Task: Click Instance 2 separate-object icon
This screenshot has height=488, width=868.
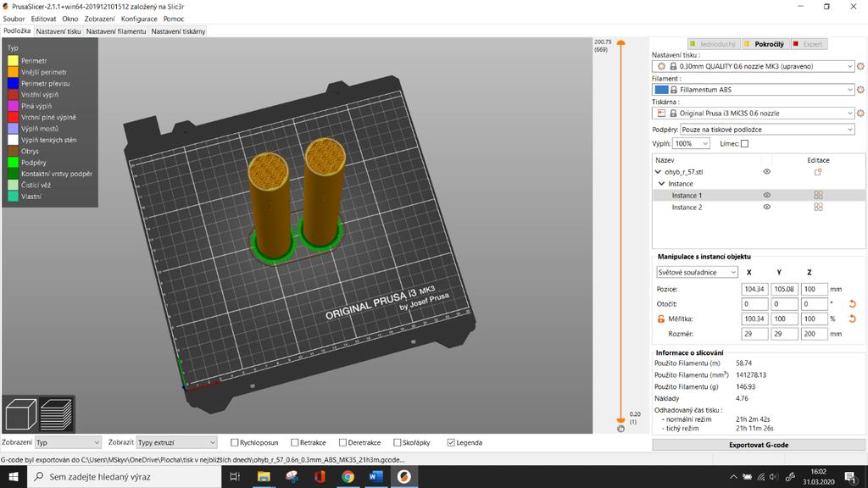Action: pyautogui.click(x=818, y=207)
